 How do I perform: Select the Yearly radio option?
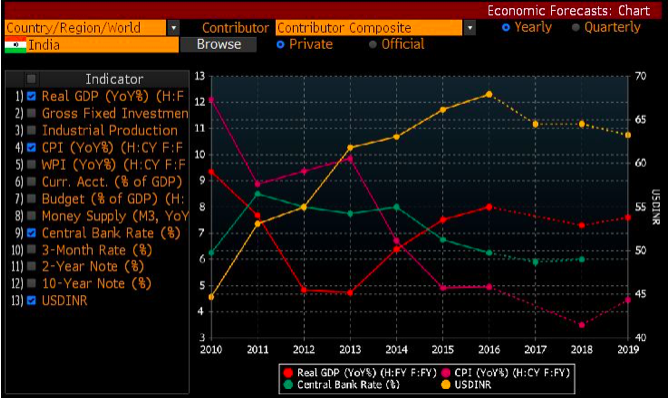[506, 28]
